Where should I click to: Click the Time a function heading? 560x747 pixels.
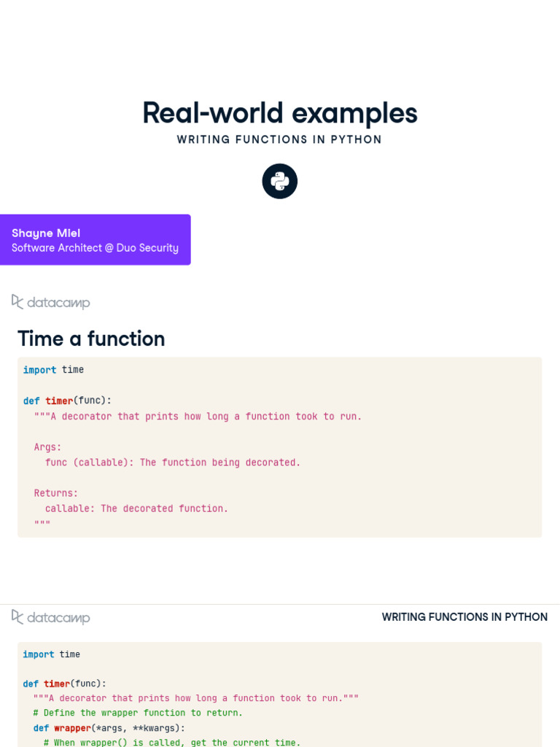91,338
